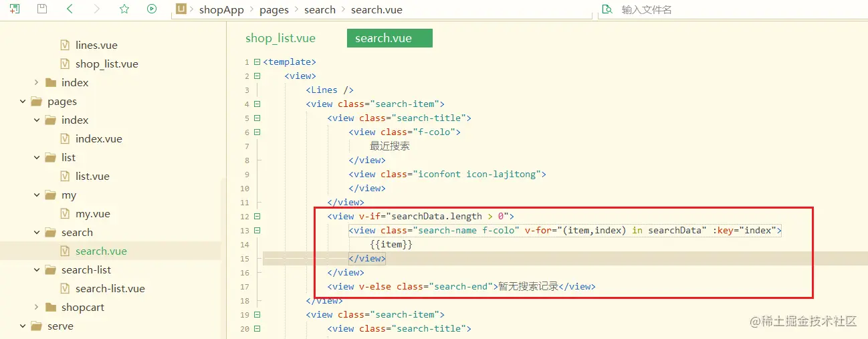The height and width of the screenshot is (339, 868).
Task: Click search folder in the breadcrumb
Action: [320, 10]
